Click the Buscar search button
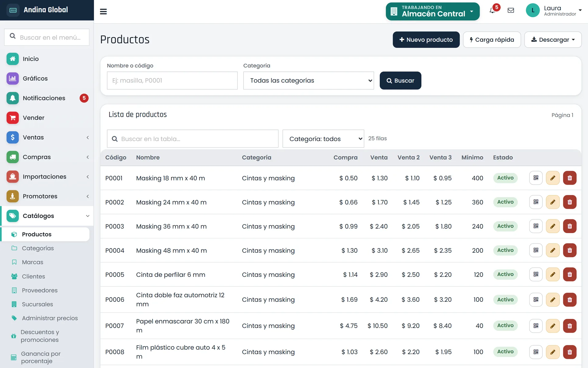Viewport: 588px width, 368px height. (400, 81)
